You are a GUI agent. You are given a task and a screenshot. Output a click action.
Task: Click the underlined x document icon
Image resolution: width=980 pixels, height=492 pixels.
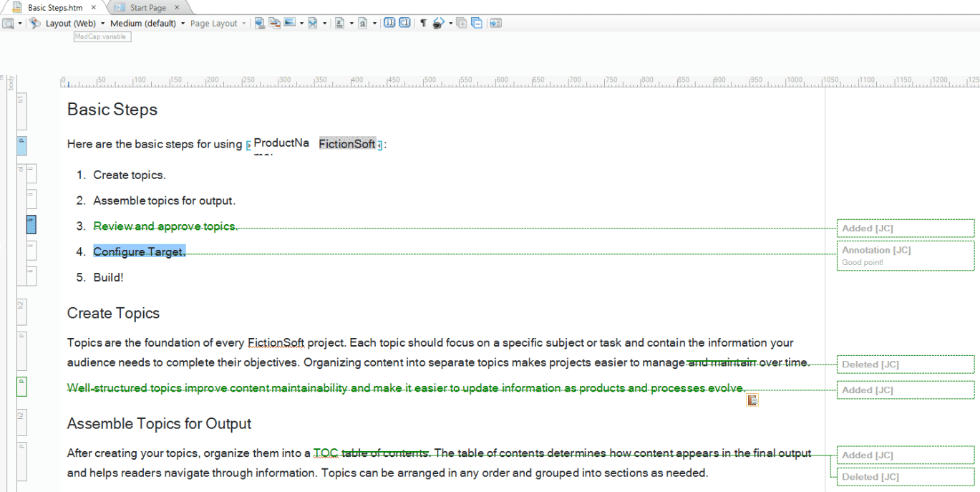point(340,24)
